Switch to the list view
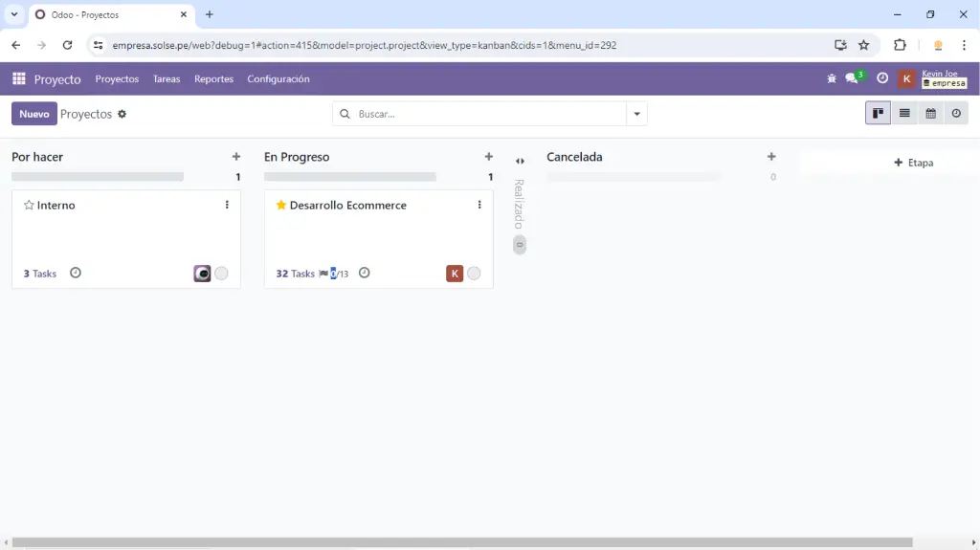 (904, 114)
